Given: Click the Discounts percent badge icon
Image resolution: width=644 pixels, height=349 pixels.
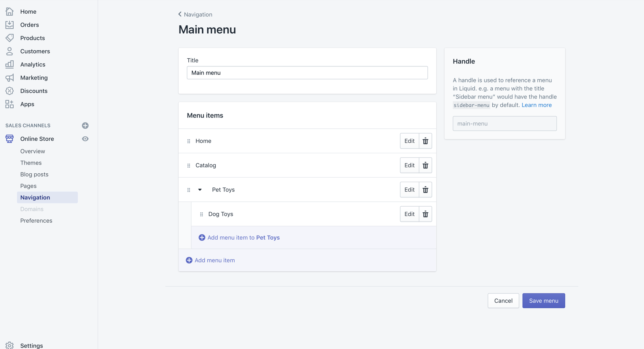Looking at the screenshot, I should click(10, 91).
